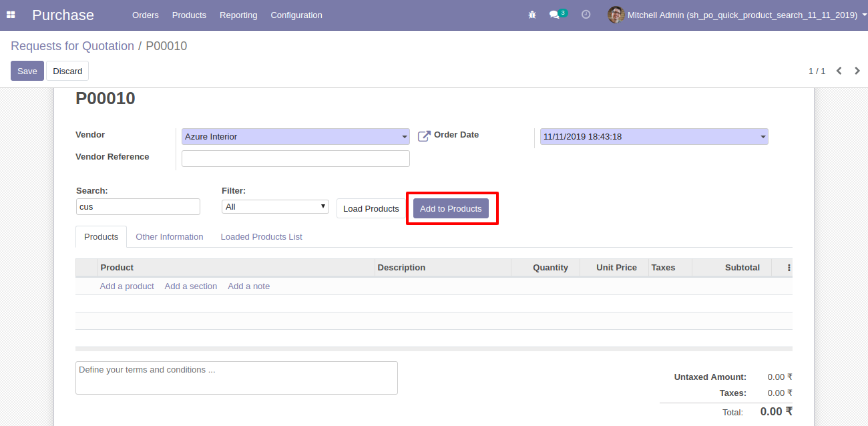Sort by the Quantity column header
Image resolution: width=868 pixels, height=426 pixels.
546,268
